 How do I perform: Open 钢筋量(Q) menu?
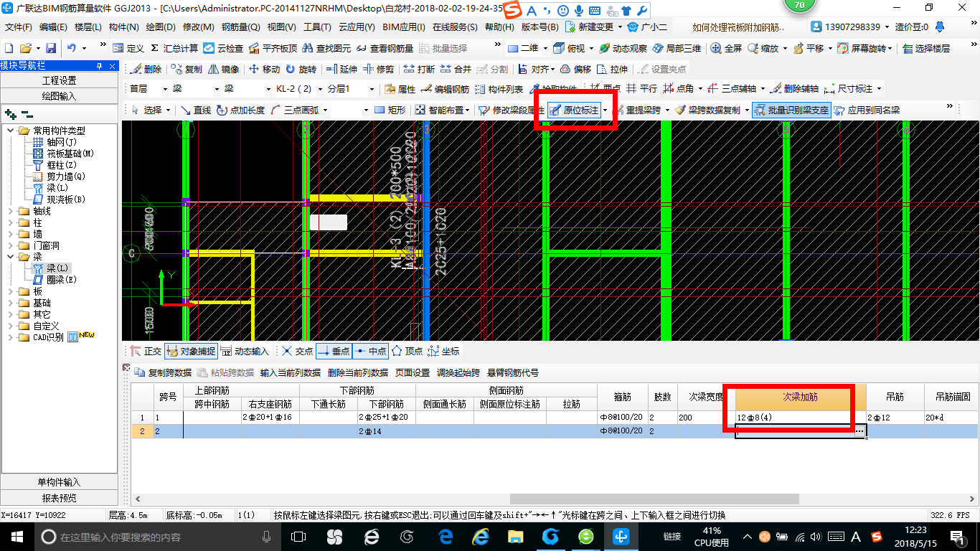pos(240,27)
